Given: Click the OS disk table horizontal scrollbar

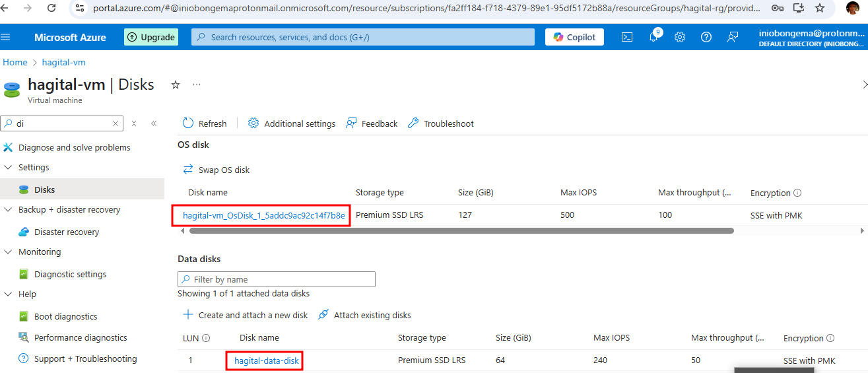Looking at the screenshot, I should [x=461, y=231].
